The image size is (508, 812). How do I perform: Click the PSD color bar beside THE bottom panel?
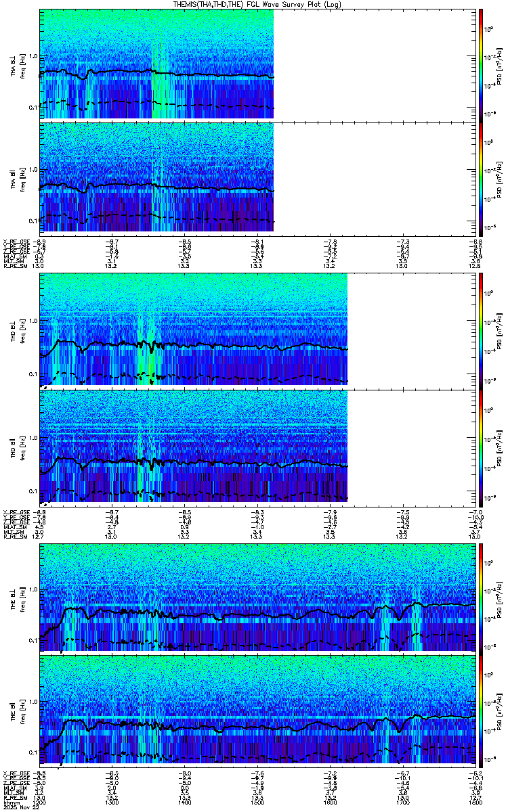tap(480, 710)
